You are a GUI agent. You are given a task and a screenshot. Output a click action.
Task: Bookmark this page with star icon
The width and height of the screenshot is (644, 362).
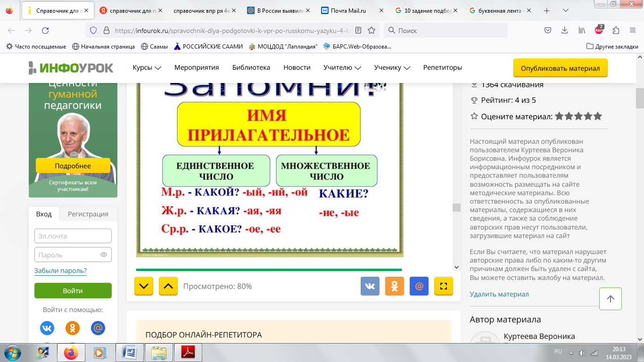point(372,30)
